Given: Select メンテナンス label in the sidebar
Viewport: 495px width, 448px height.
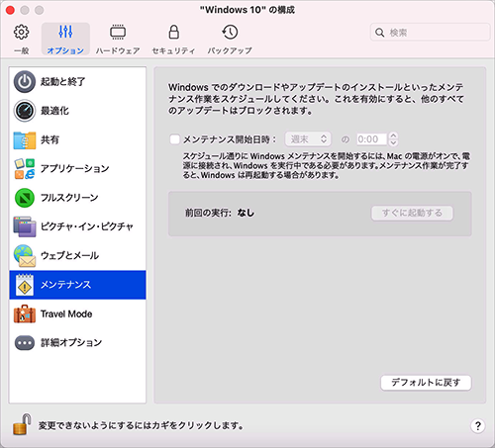Looking at the screenshot, I should point(65,285).
